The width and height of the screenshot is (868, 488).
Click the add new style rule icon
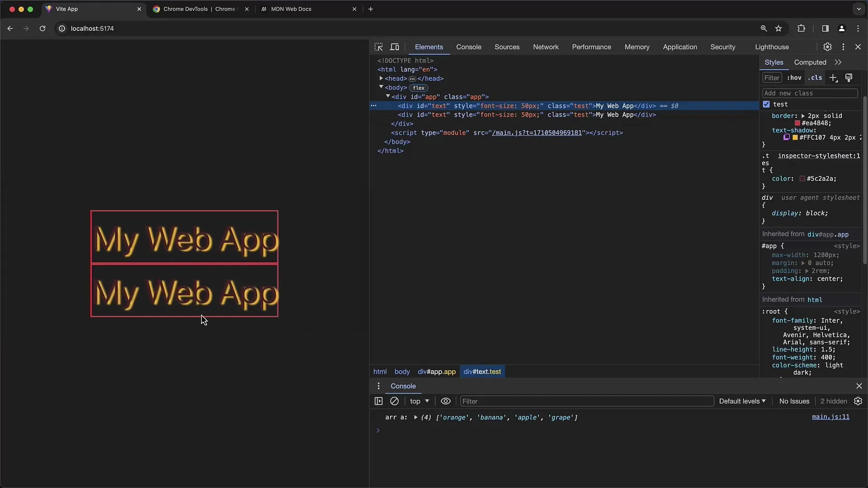[834, 78]
